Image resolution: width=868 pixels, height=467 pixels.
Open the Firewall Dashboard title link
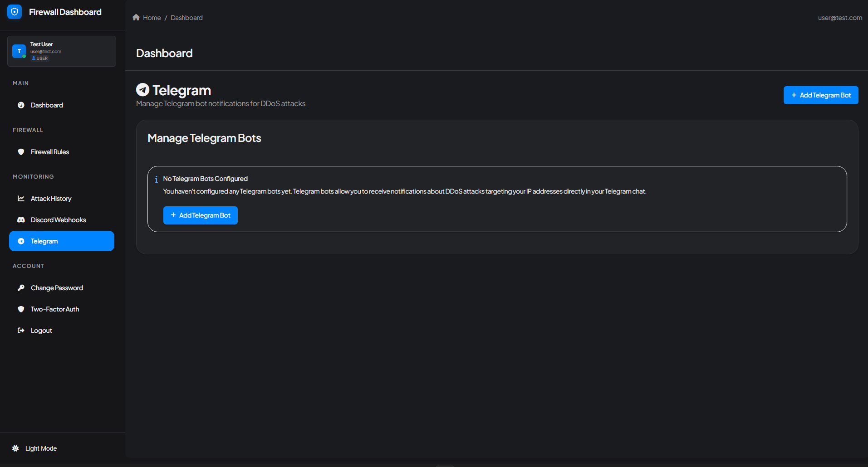point(65,12)
